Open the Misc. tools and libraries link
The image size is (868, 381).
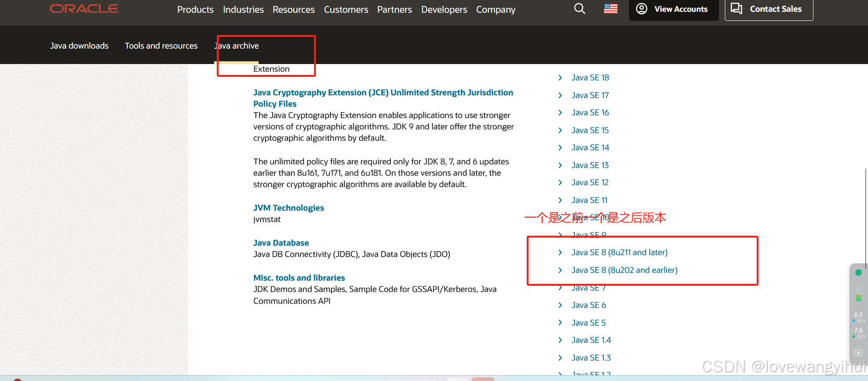click(299, 278)
